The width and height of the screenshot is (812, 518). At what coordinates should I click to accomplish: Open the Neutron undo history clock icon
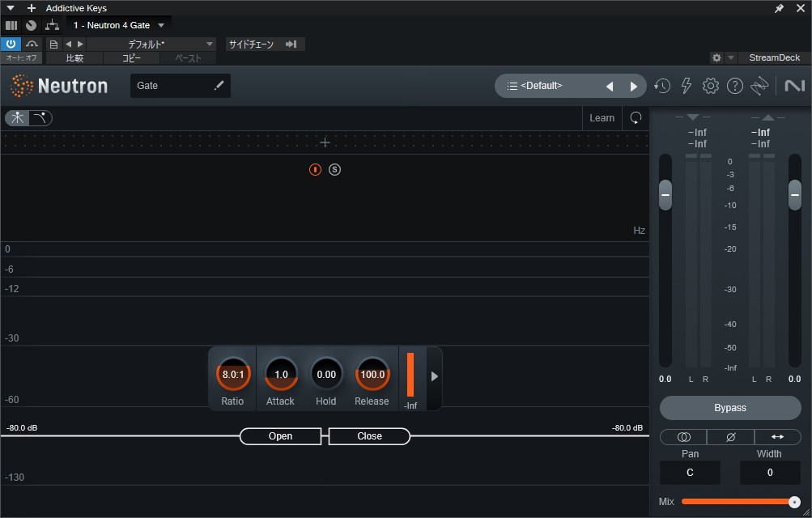pos(662,86)
